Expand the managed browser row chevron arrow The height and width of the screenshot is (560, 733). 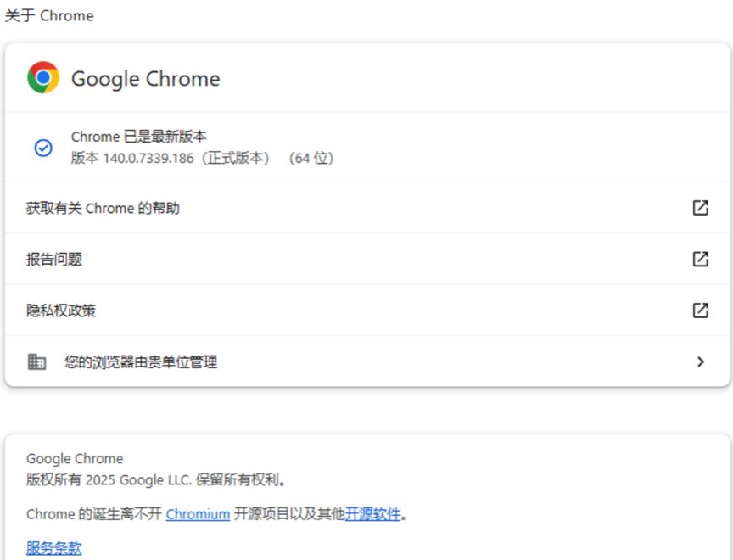[700, 362]
